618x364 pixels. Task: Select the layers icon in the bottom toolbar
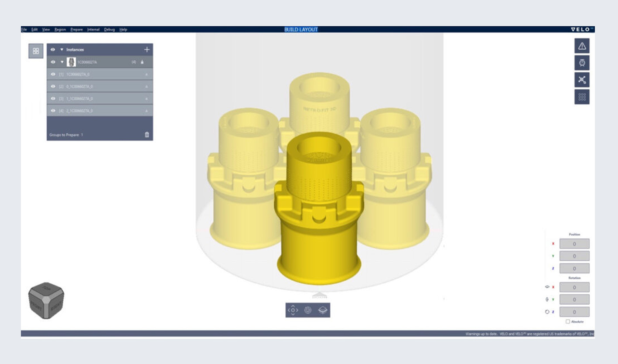(323, 310)
